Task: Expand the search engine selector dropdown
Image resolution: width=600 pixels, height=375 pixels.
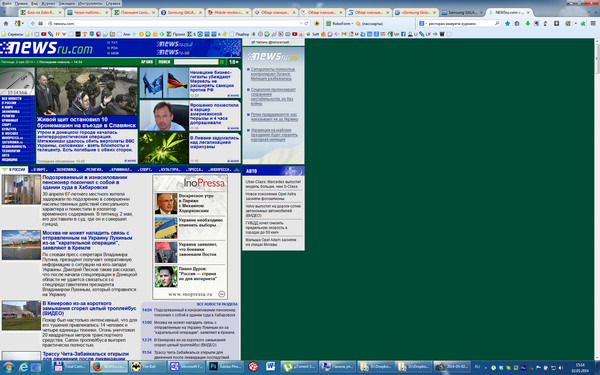Action: (x=422, y=23)
